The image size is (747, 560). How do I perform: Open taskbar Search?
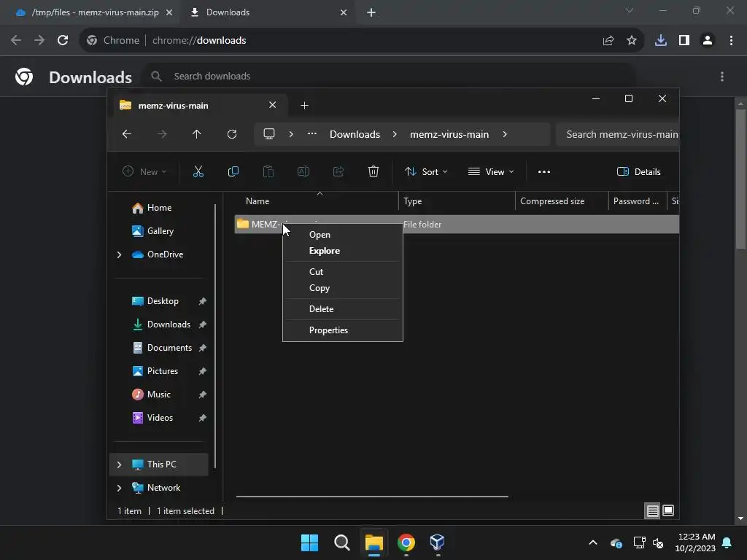[341, 542]
